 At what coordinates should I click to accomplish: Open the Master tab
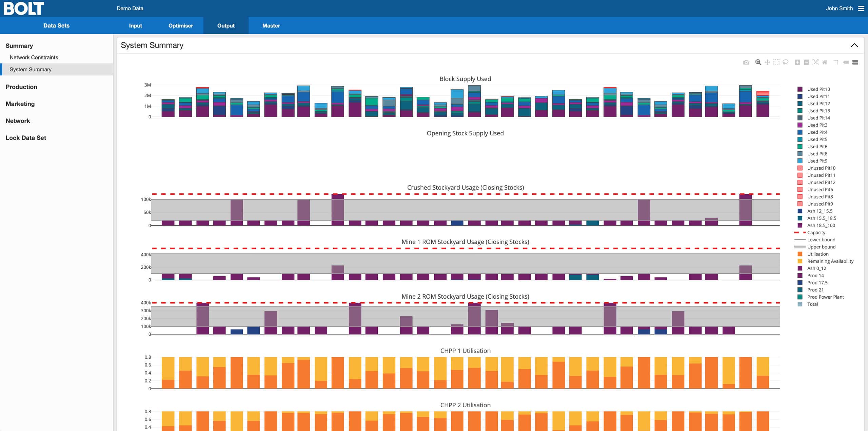[271, 26]
